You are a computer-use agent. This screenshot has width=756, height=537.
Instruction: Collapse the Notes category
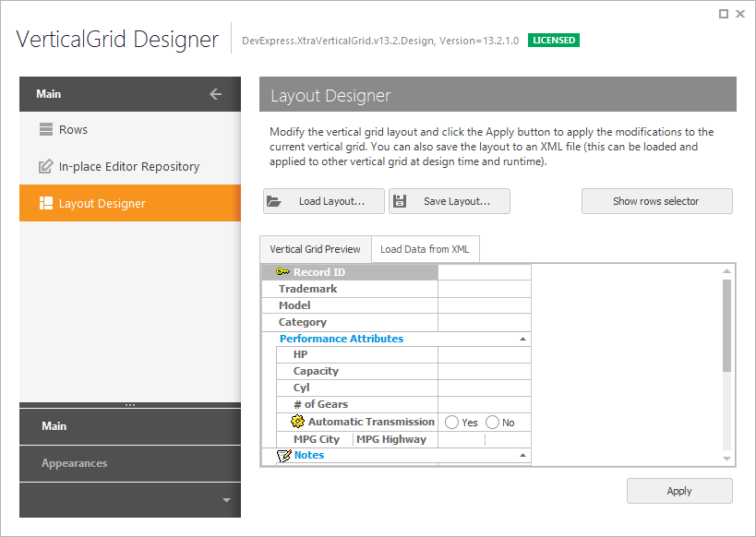[522, 455]
